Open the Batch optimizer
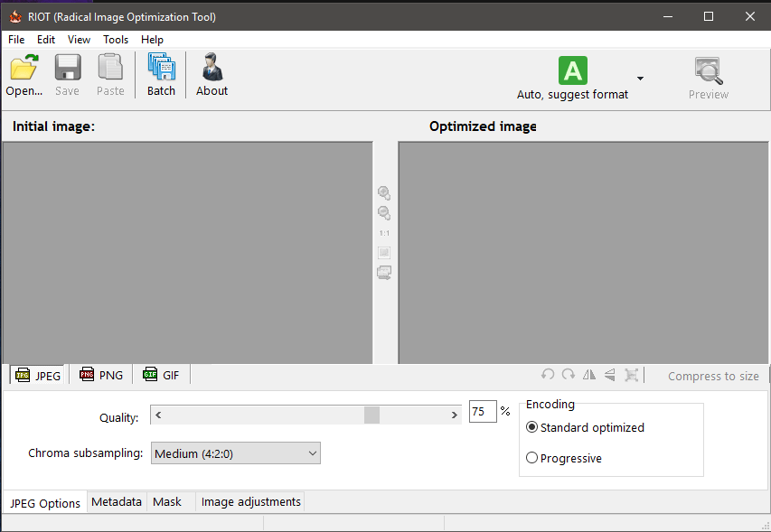771x532 pixels. [161, 73]
